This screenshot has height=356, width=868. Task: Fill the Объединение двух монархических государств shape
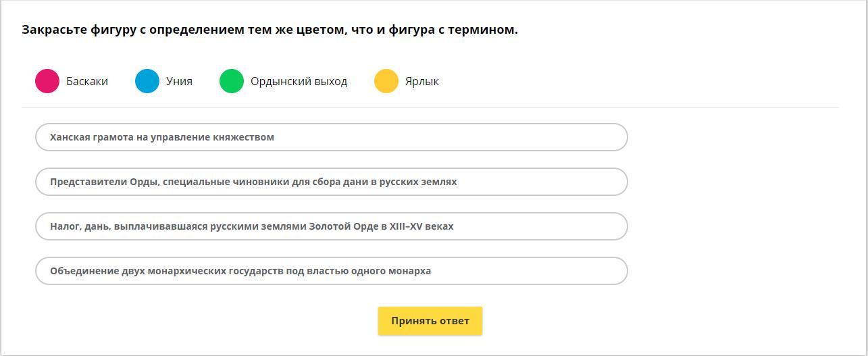pyautogui.click(x=332, y=271)
